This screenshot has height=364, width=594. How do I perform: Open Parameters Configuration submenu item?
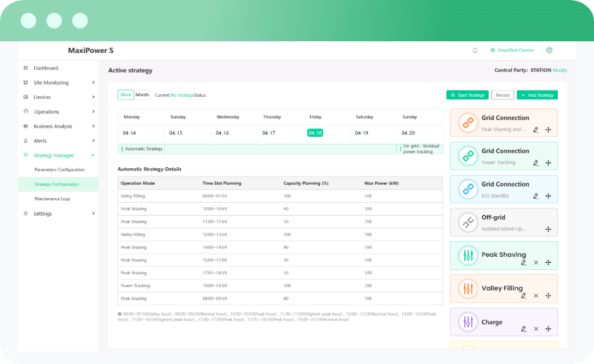[59, 170]
